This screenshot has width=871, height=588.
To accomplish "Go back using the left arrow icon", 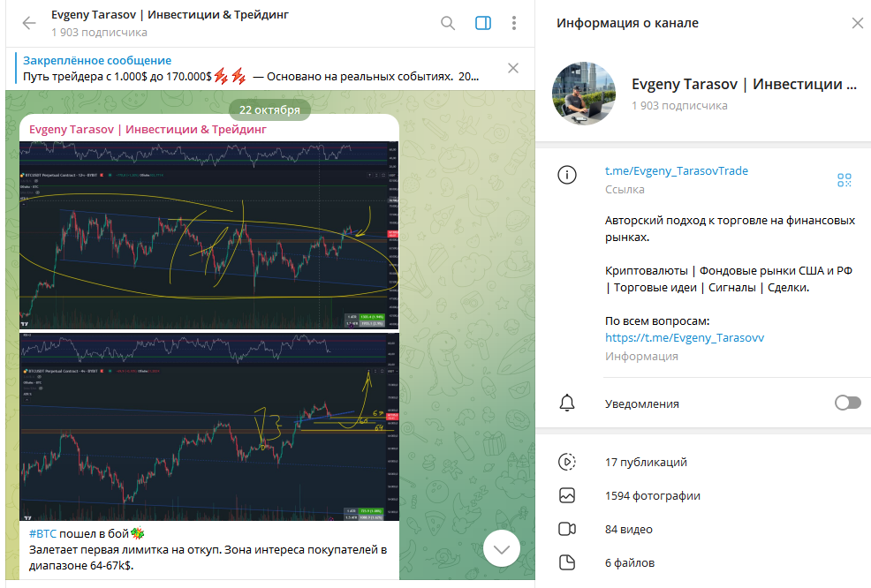I will coord(29,23).
